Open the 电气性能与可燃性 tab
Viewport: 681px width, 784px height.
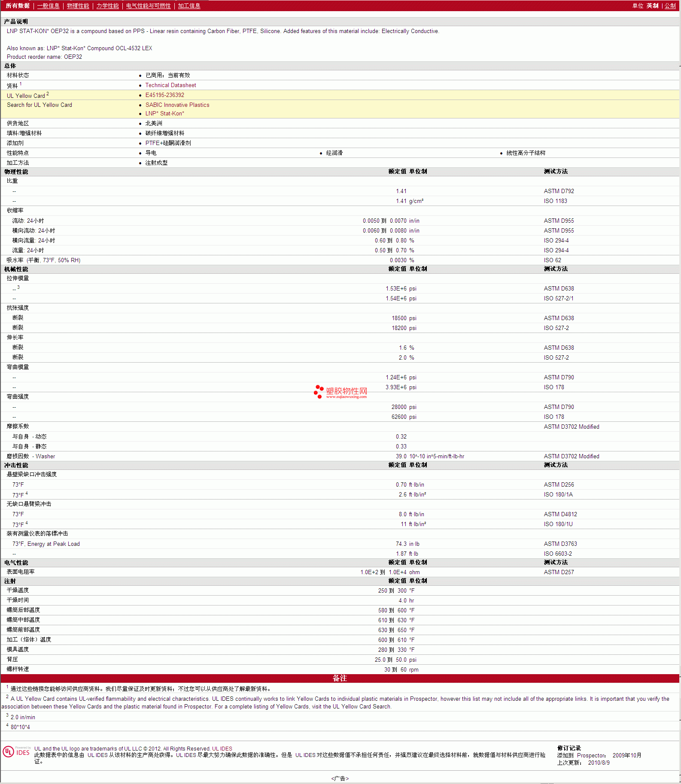click(148, 6)
